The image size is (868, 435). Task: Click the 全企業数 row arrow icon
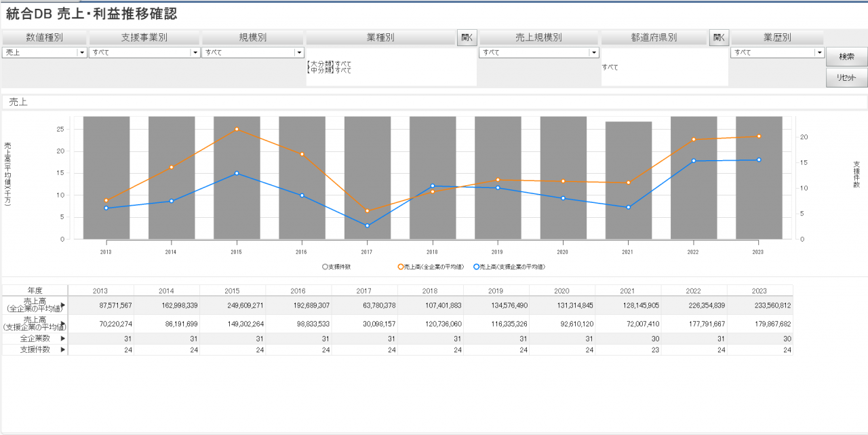(x=64, y=338)
